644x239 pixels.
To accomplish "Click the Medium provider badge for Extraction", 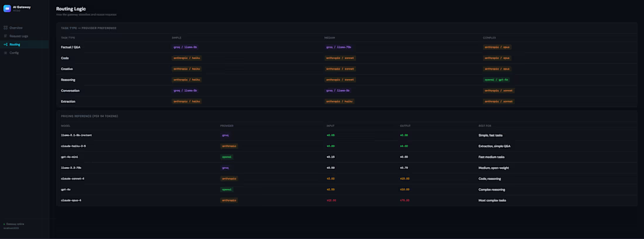I will click(x=340, y=101).
